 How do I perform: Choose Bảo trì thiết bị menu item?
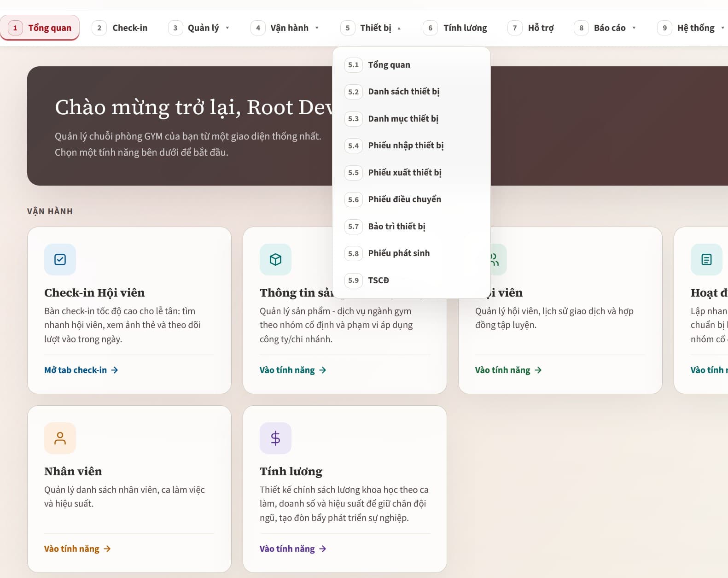click(411, 227)
